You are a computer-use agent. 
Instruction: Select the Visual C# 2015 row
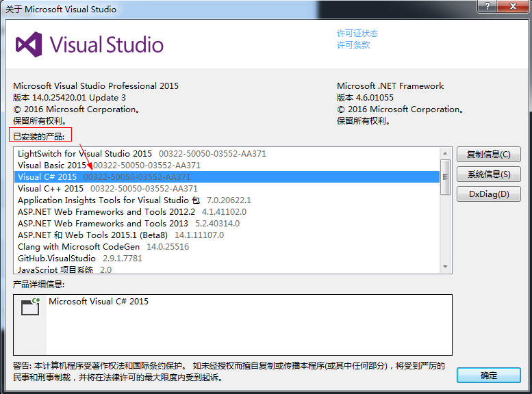click(x=227, y=176)
